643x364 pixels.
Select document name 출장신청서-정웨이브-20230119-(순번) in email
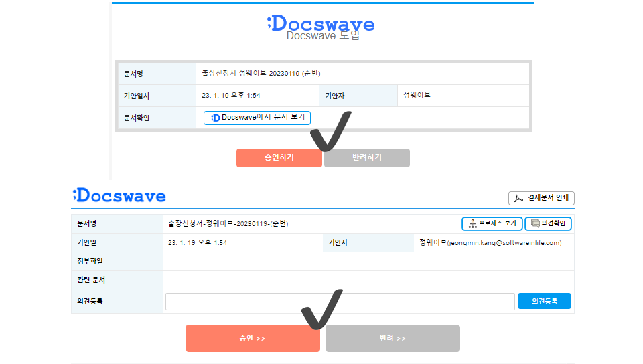pos(261,74)
